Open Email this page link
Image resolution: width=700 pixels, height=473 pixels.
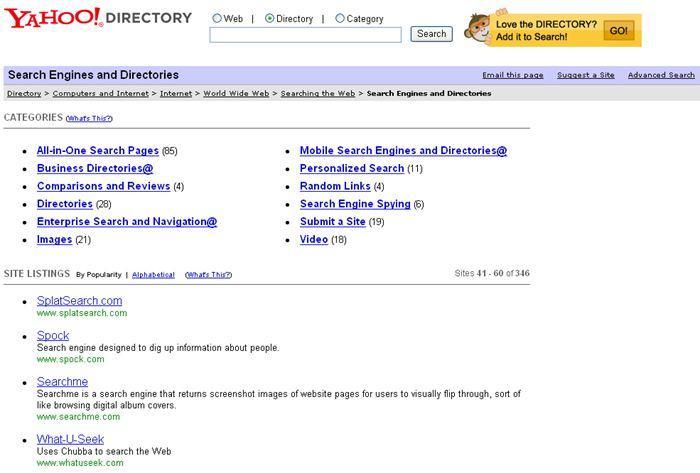click(x=512, y=75)
